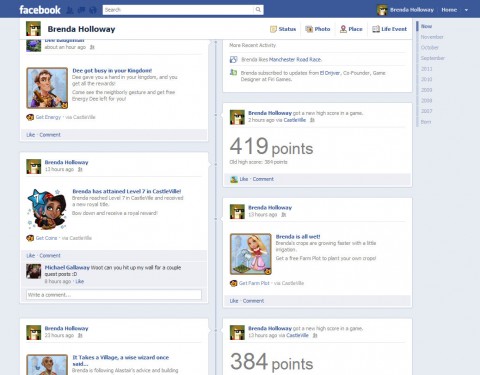Click Get Farm Plot link
480x375 pixels.
[x=254, y=283]
